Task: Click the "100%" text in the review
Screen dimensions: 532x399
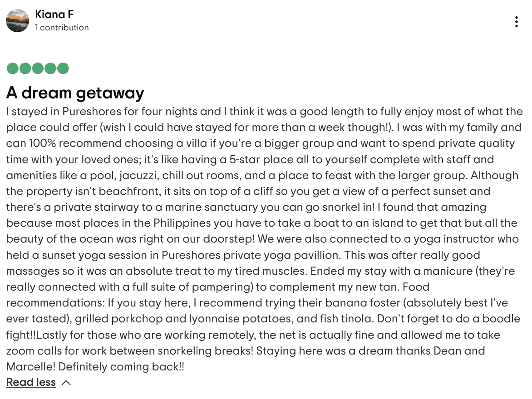Action: [x=42, y=143]
